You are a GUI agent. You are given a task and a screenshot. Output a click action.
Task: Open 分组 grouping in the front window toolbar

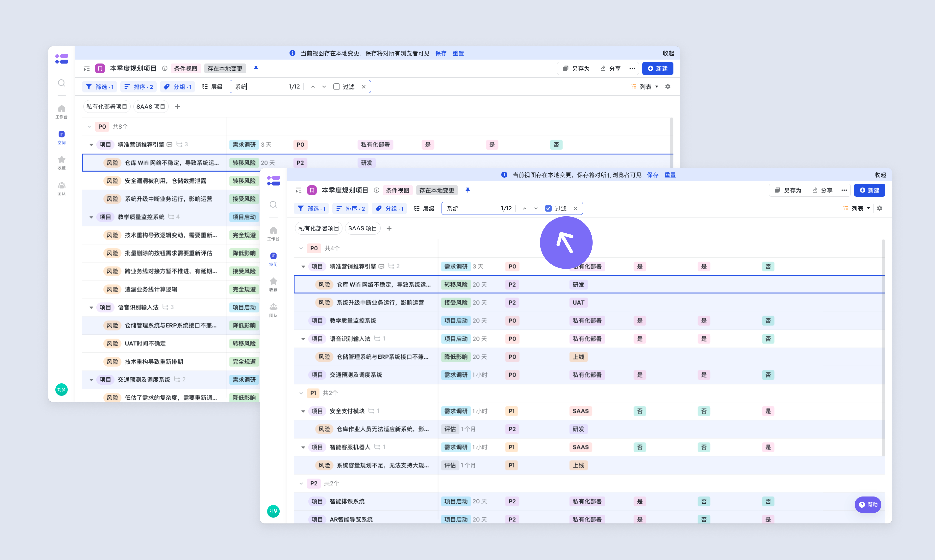[390, 209]
